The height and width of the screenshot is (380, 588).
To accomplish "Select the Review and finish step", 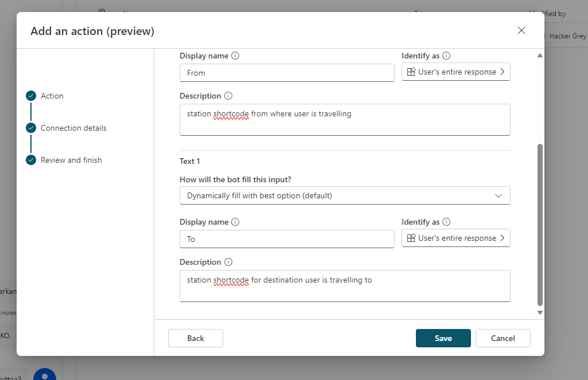I will (x=71, y=160).
